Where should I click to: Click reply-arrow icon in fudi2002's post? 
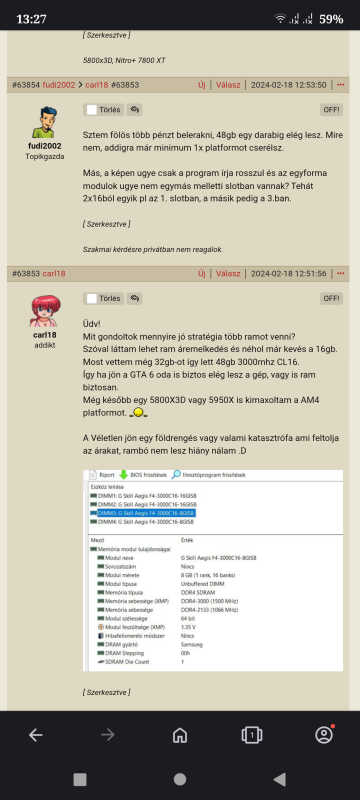coord(135,110)
